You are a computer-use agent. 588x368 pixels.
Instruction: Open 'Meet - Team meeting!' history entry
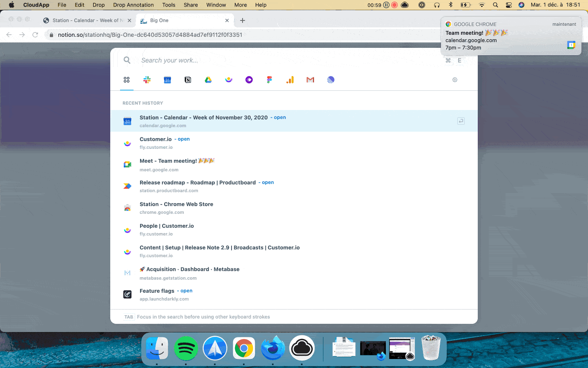[x=294, y=164]
